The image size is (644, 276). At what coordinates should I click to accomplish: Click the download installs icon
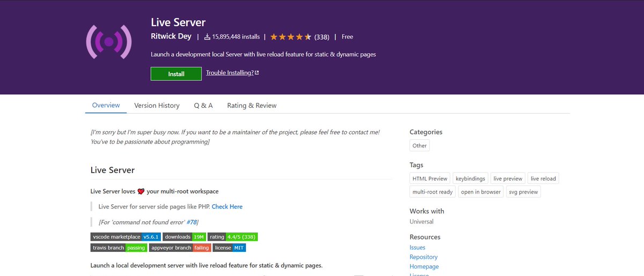(207, 37)
